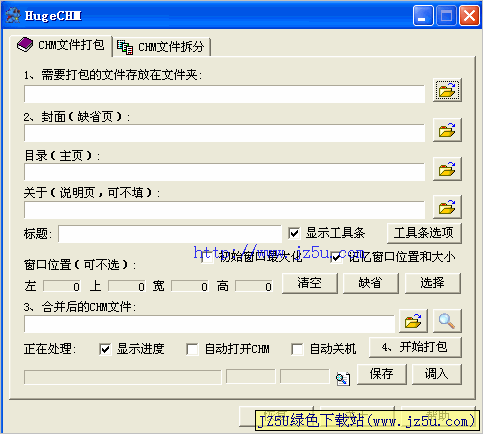Click the 封面 (缺省页) input field
The image size is (483, 434).
point(224,133)
